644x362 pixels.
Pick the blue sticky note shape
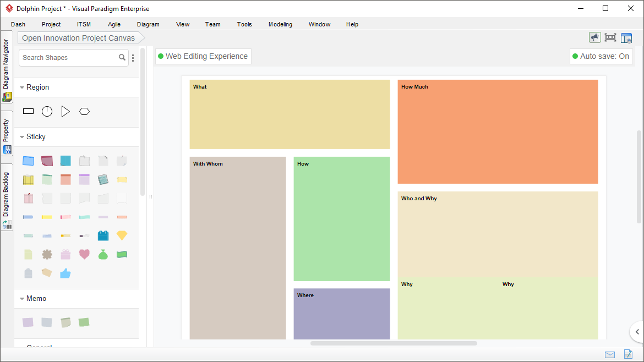[28, 161]
